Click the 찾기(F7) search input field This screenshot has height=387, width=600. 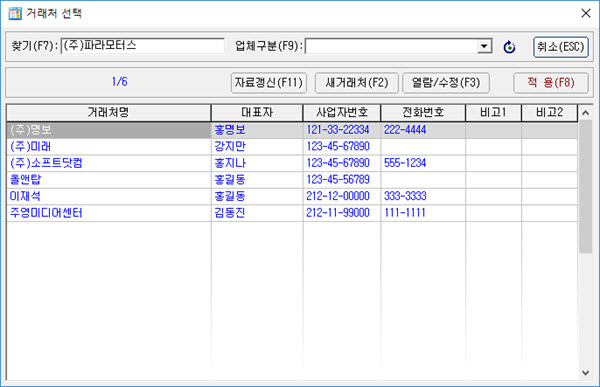coord(142,46)
